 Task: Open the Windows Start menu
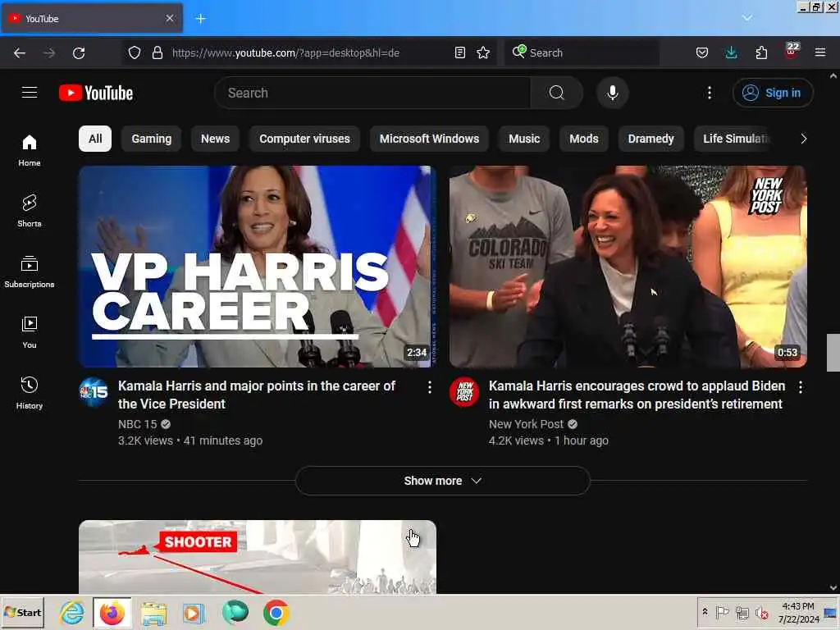(x=22, y=612)
